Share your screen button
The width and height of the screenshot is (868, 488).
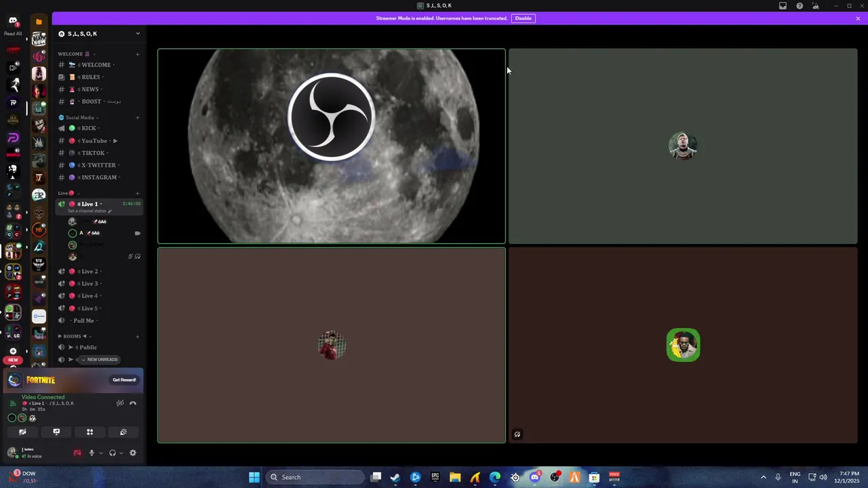click(x=56, y=432)
